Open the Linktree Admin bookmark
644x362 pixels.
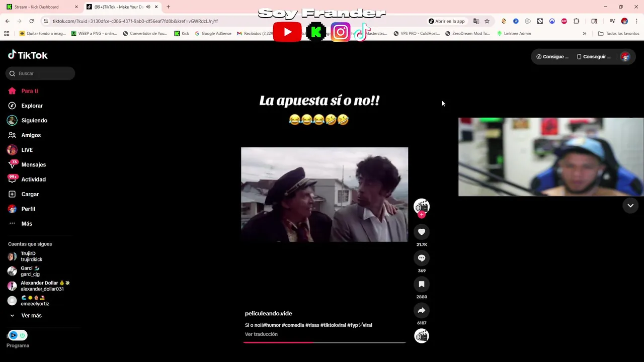click(x=514, y=34)
